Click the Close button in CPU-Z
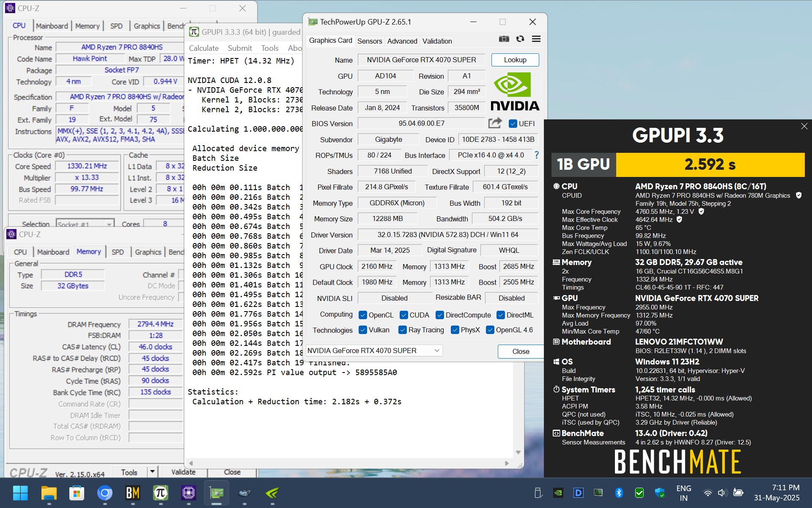This screenshot has width=812, height=508. (232, 472)
